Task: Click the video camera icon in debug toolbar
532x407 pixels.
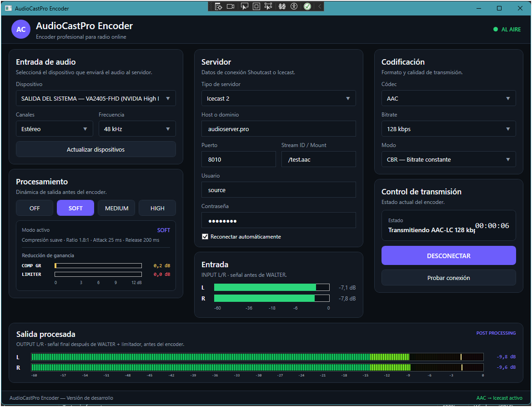Action: [231, 6]
